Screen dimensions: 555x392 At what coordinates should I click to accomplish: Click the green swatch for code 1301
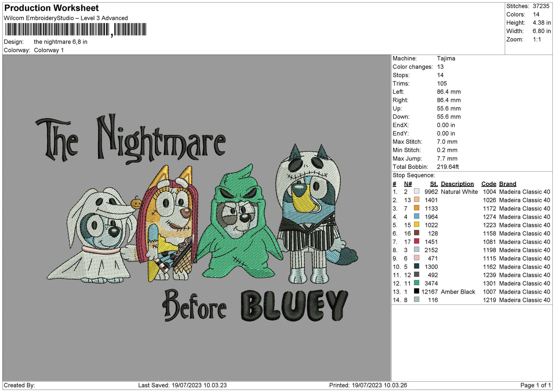click(x=416, y=283)
